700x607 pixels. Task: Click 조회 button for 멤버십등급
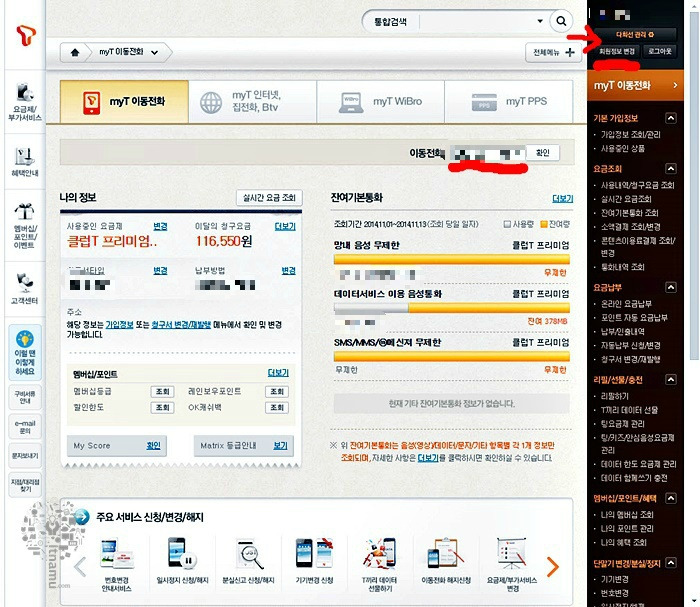point(162,391)
